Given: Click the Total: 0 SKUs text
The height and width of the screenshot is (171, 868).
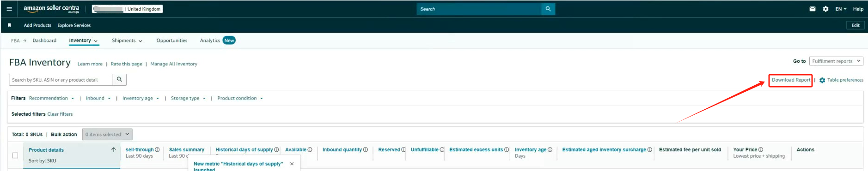Looking at the screenshot, I should click(27, 135).
